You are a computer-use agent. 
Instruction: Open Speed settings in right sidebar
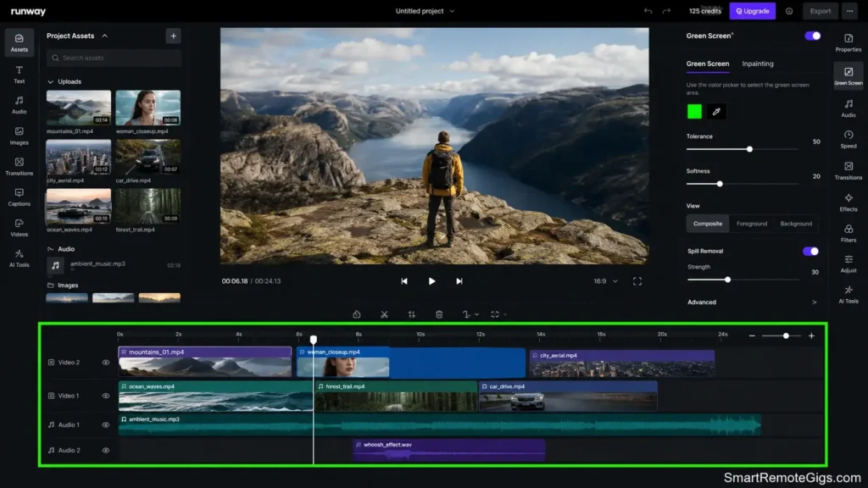848,139
